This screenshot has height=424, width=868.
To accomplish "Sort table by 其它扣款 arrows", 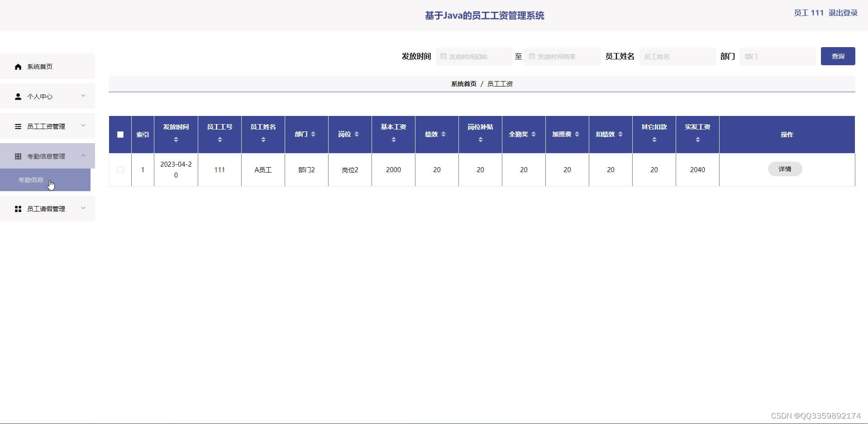I will click(654, 140).
